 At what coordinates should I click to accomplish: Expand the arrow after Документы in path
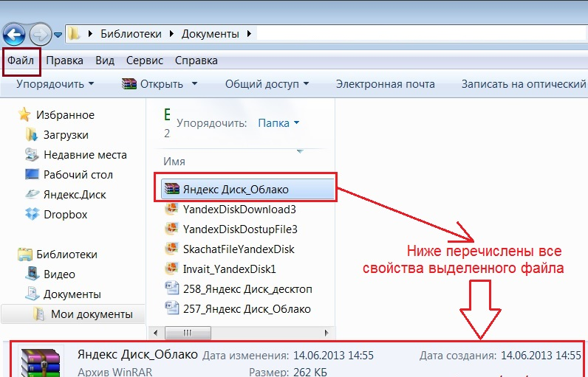tap(250, 34)
